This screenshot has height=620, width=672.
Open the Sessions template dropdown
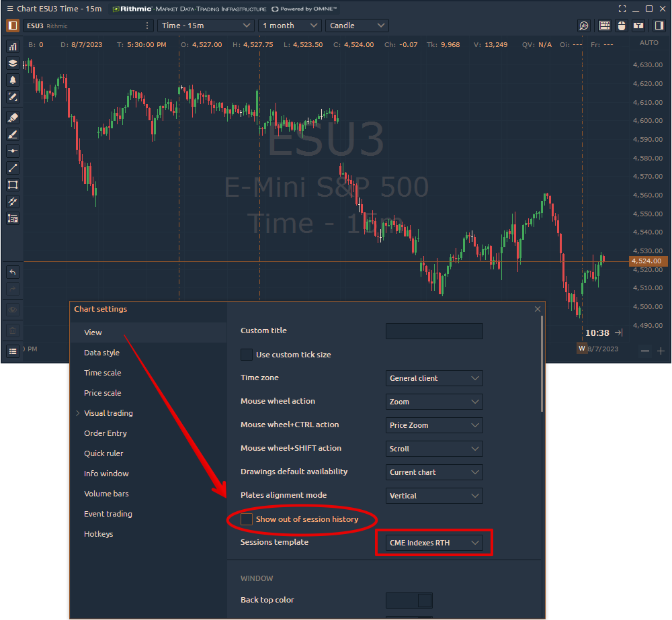click(x=434, y=543)
